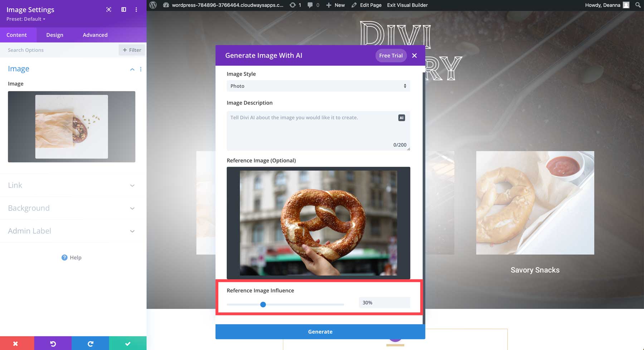The height and width of the screenshot is (350, 644).
Task: Open the comments bubble icon
Action: point(310,5)
